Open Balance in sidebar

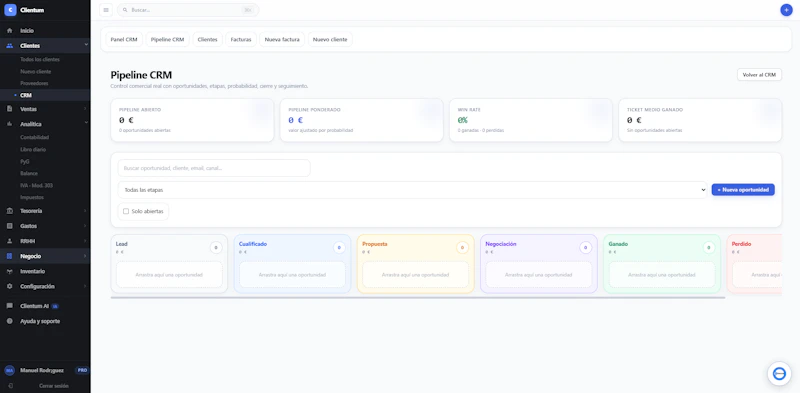click(x=29, y=174)
